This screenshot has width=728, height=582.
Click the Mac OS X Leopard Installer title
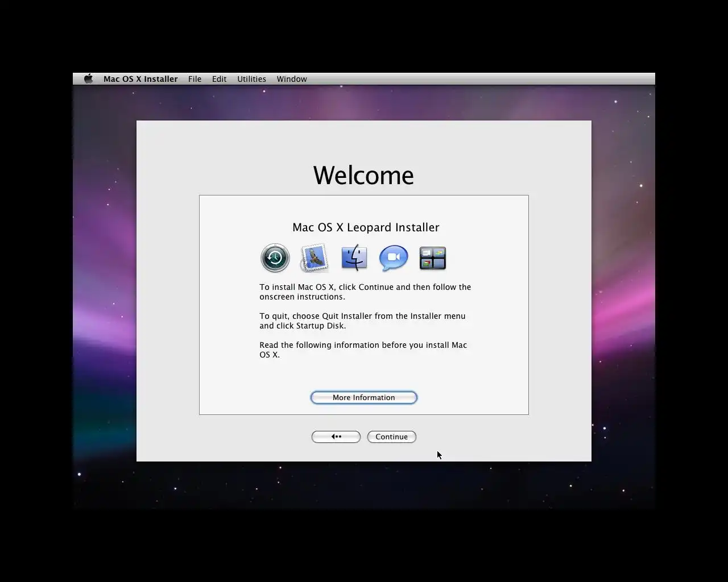tap(366, 227)
